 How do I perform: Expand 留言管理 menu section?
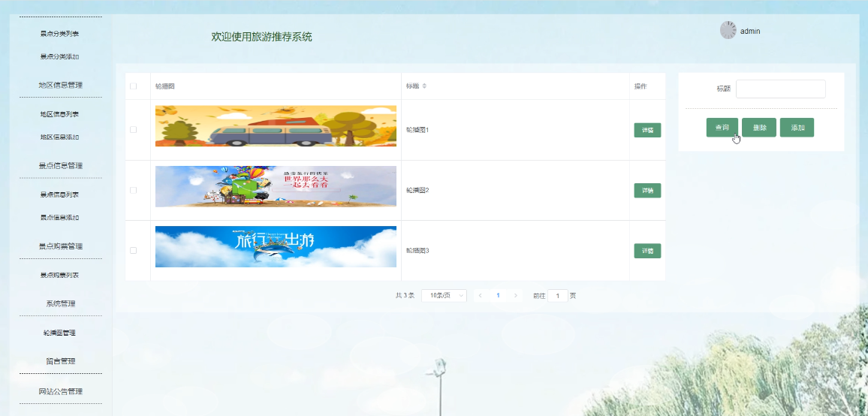(60, 361)
